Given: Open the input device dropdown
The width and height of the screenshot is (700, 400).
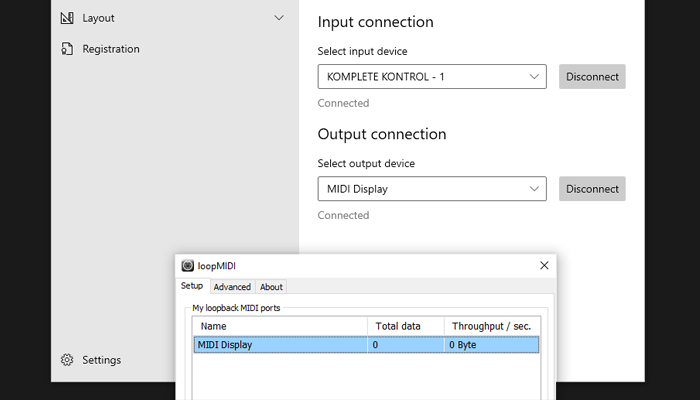Looking at the screenshot, I should (x=432, y=76).
